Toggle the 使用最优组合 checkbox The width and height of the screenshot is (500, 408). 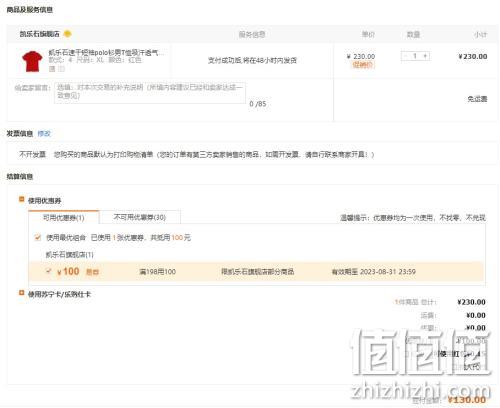[x=38, y=238]
